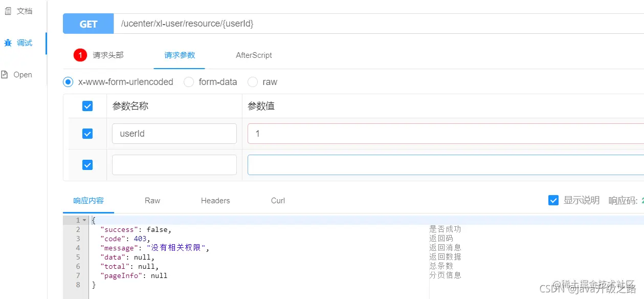Click the file icon beside Open
The image size is (644, 299).
[5, 75]
